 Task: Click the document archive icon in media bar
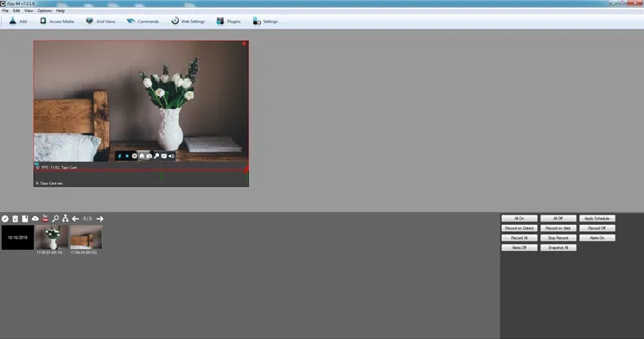pos(25,219)
